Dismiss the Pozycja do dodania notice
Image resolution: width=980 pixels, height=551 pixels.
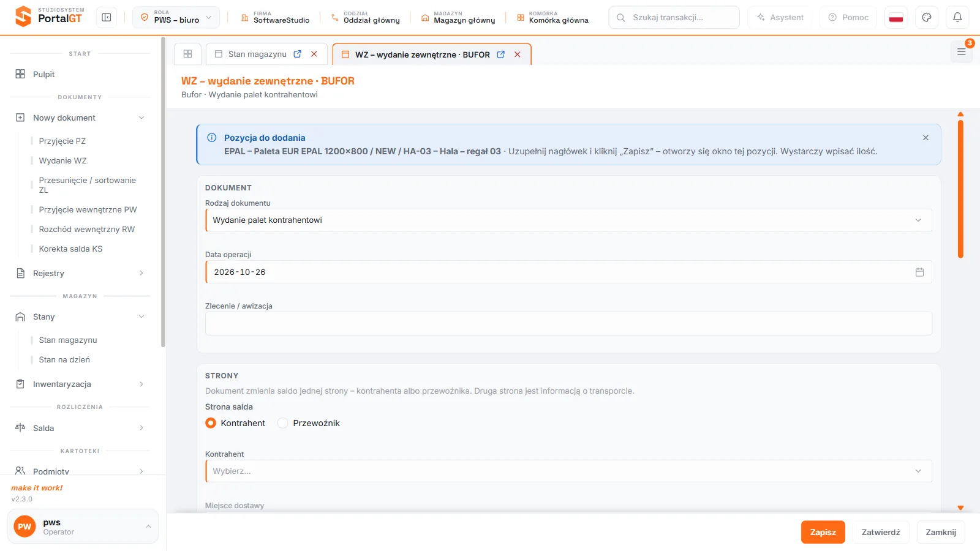(x=925, y=138)
